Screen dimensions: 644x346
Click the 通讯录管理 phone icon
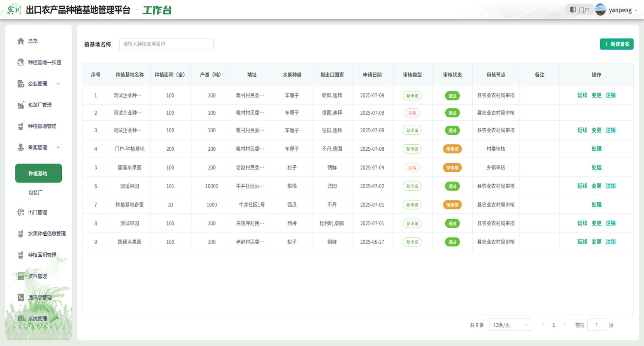pos(21,297)
